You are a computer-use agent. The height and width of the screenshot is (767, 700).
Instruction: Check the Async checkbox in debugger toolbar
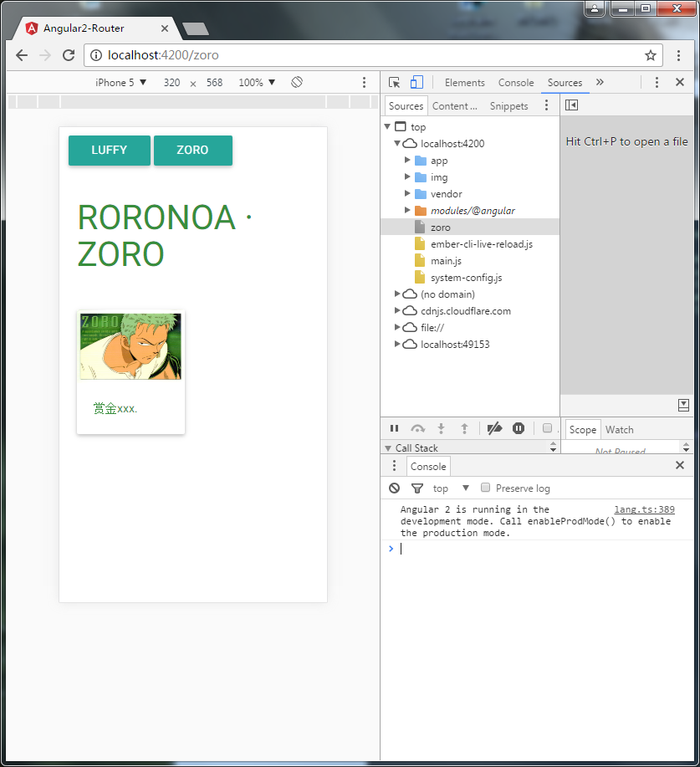(548, 428)
